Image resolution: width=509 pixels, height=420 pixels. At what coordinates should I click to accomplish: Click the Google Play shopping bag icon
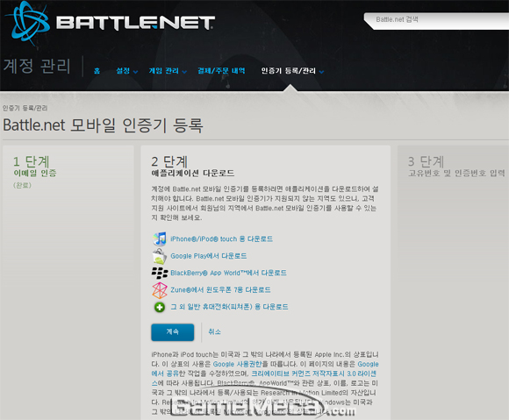(160, 256)
